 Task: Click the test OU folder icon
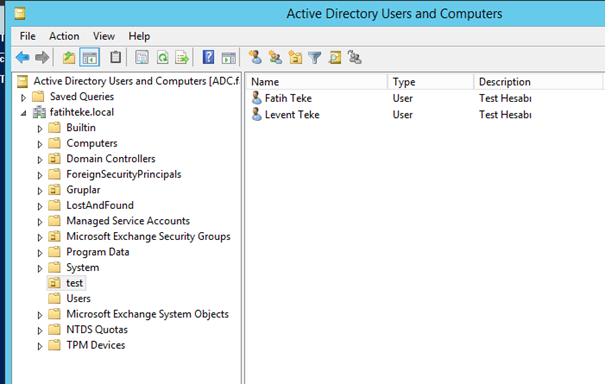point(54,283)
